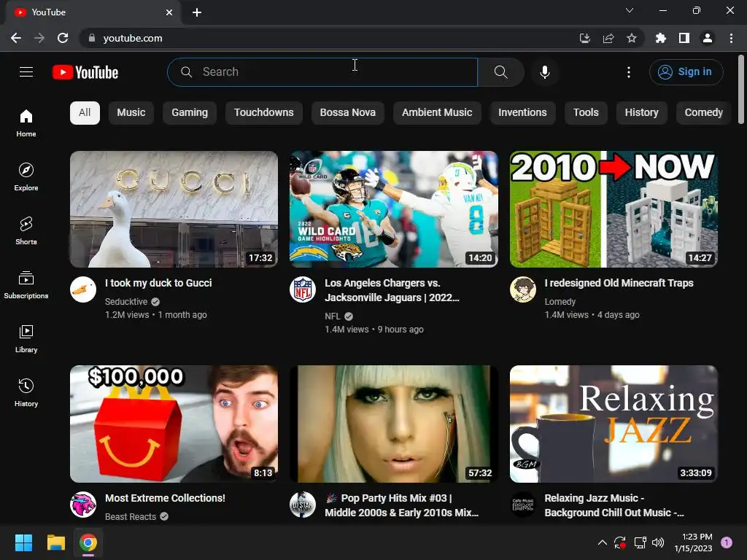Open 'I redesigned Old Minecraft Traps' title

619,283
